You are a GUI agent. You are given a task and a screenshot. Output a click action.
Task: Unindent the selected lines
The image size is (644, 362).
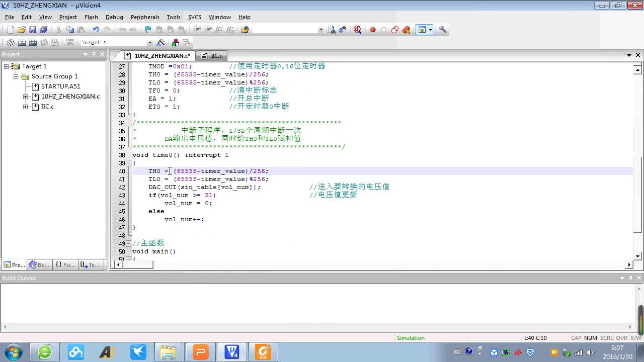(x=208, y=30)
